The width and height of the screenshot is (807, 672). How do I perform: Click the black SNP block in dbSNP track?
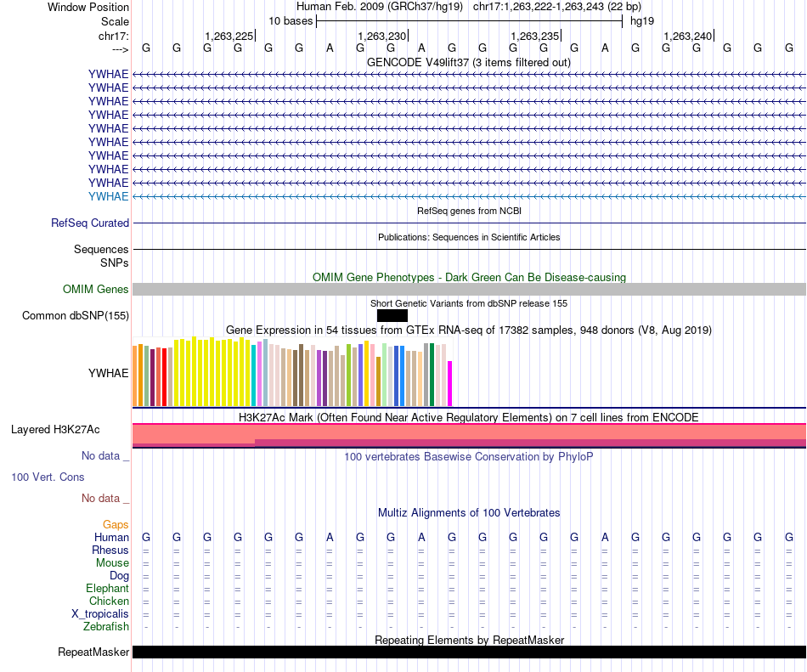392,316
